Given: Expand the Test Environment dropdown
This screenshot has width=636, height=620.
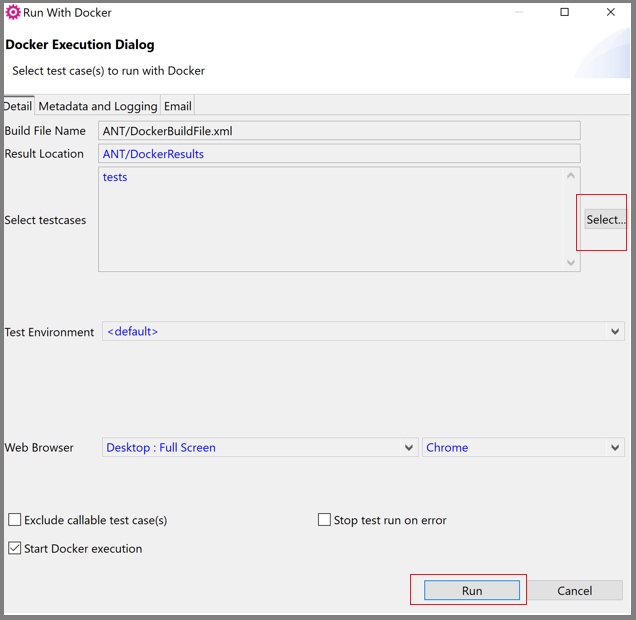Looking at the screenshot, I should pyautogui.click(x=363, y=332).
